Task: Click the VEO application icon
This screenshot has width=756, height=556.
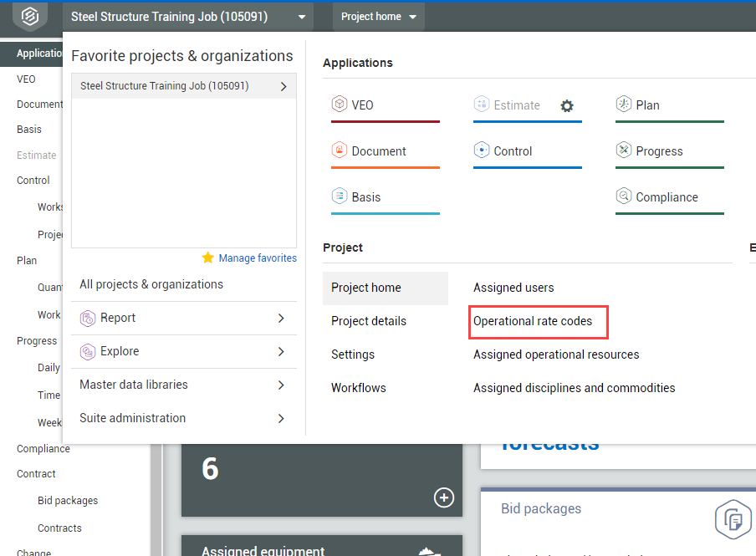Action: (340, 105)
